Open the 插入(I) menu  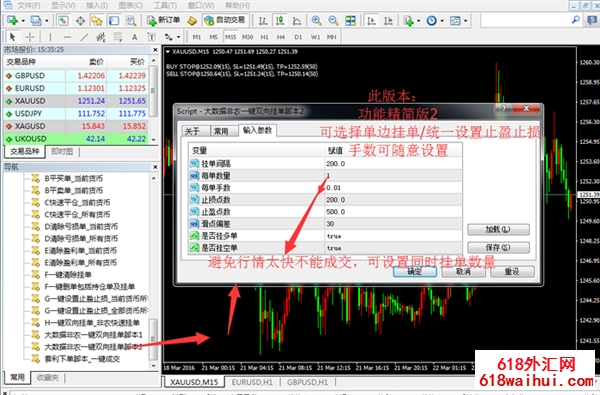[x=96, y=5]
